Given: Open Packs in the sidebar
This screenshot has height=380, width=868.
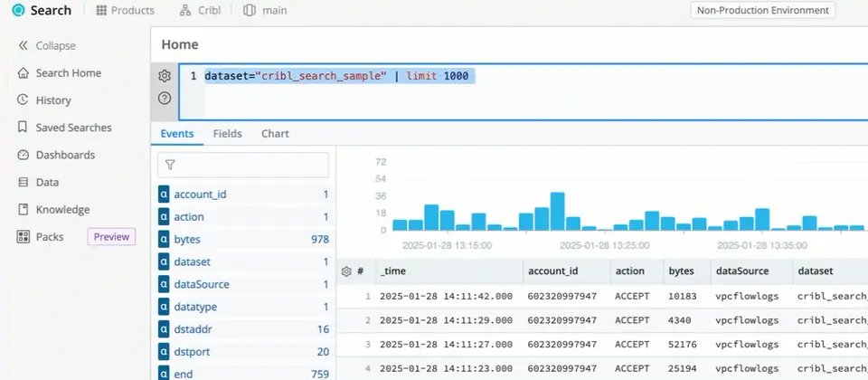Looking at the screenshot, I should (41, 237).
